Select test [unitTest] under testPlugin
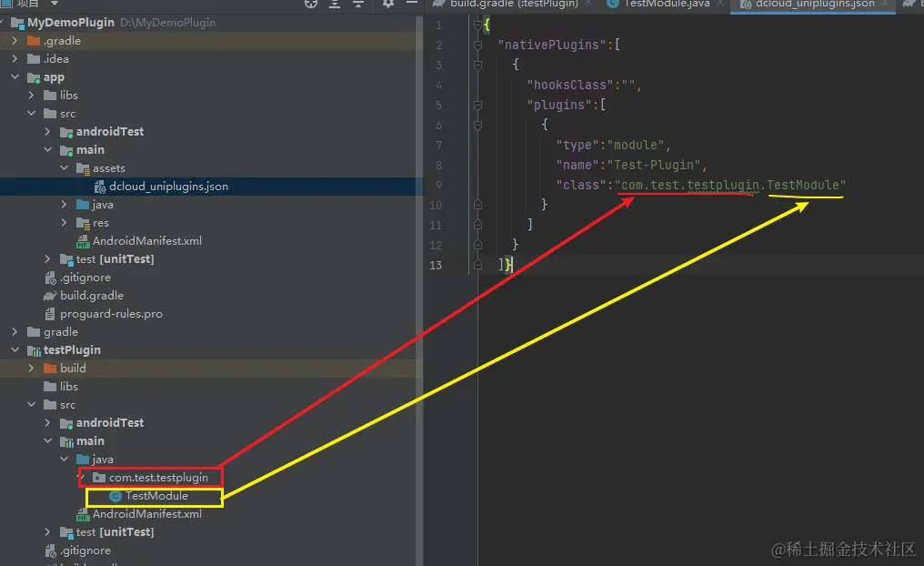 click(115, 531)
